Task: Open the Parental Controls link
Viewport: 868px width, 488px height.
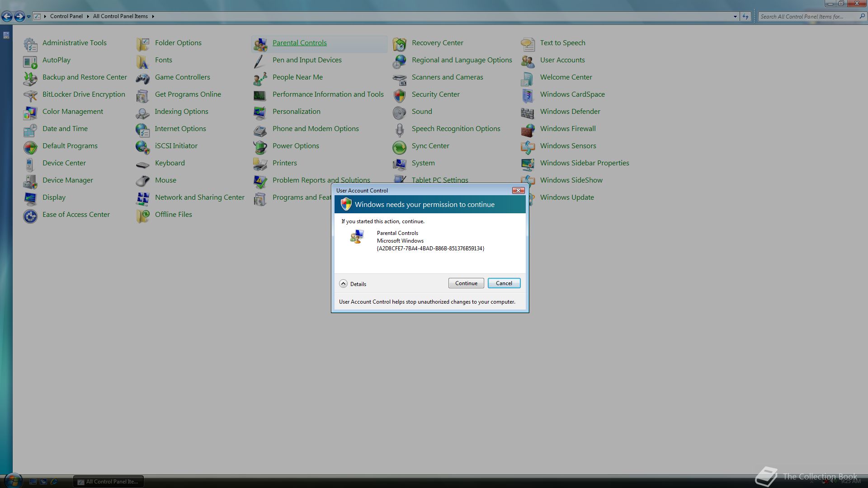Action: [299, 43]
